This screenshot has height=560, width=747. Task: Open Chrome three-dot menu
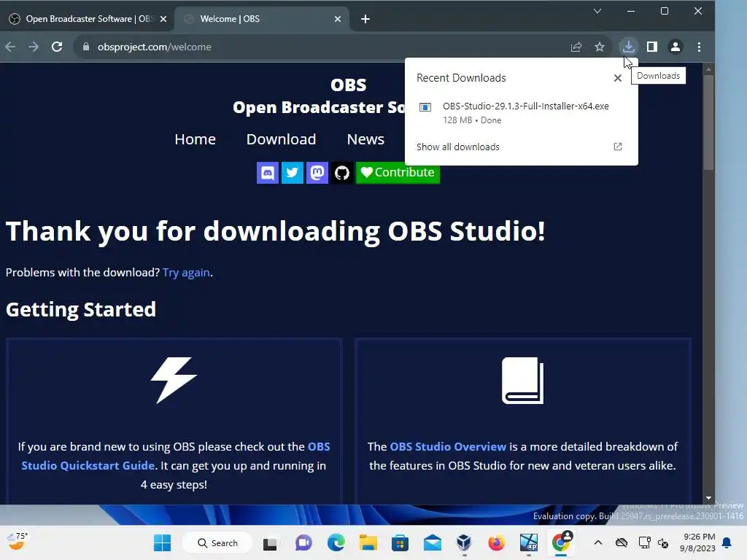[x=699, y=47]
